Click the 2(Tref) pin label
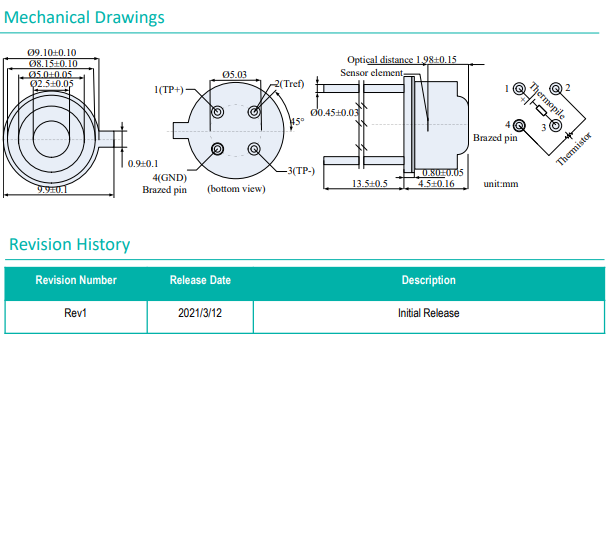Screen dimensions: 611x533 [x=289, y=84]
